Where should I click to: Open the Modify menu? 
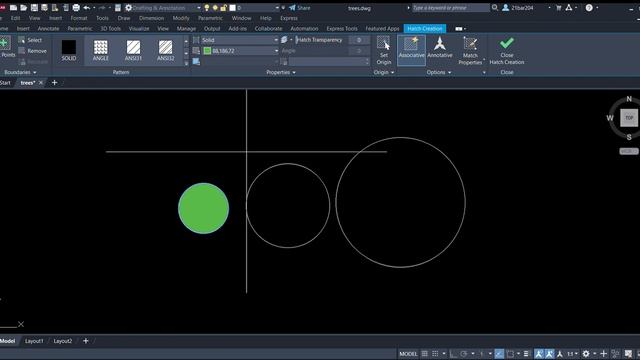click(181, 18)
